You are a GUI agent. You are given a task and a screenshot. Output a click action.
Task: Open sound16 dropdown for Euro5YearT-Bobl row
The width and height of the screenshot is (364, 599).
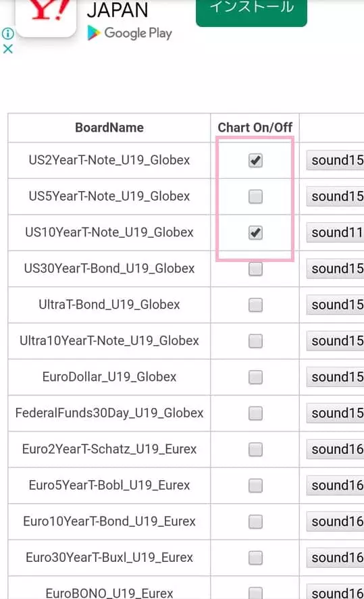(x=336, y=485)
